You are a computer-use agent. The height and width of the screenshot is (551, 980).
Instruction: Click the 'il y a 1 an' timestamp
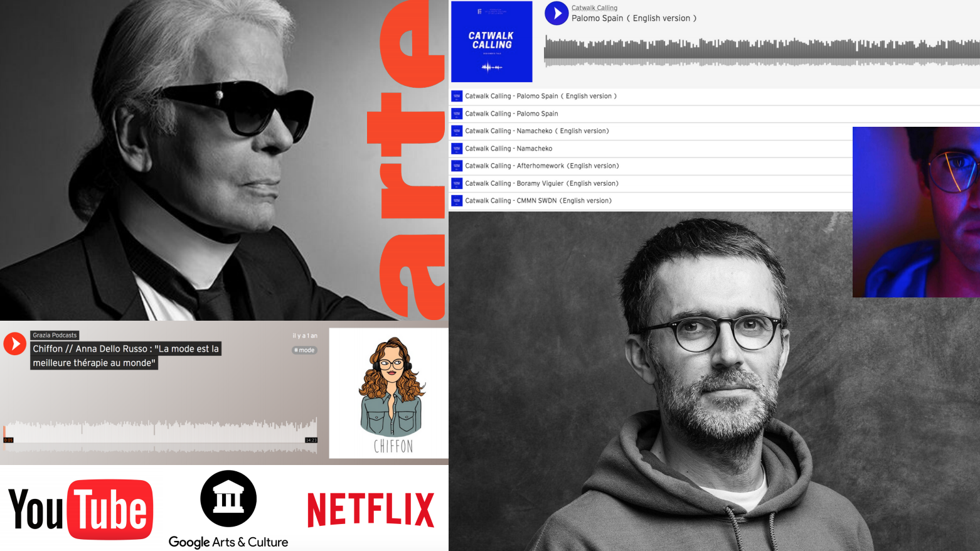(x=305, y=336)
